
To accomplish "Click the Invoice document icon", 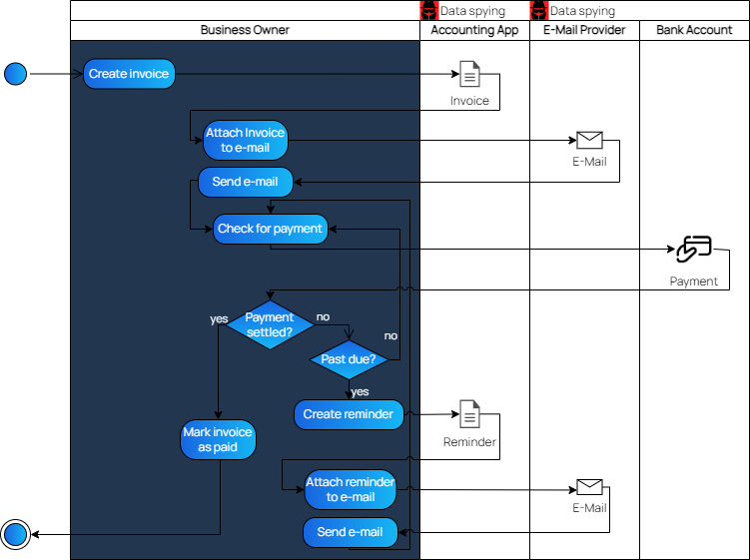I will 469,74.
